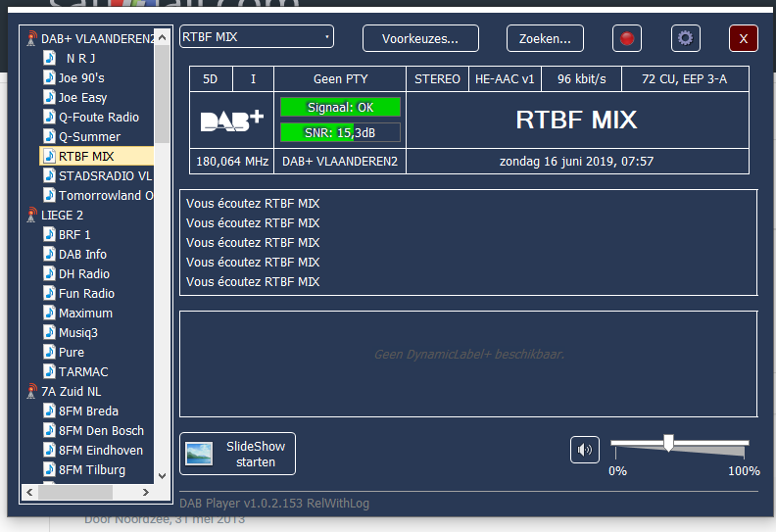Tune to Musiq3 station label

pos(78,332)
